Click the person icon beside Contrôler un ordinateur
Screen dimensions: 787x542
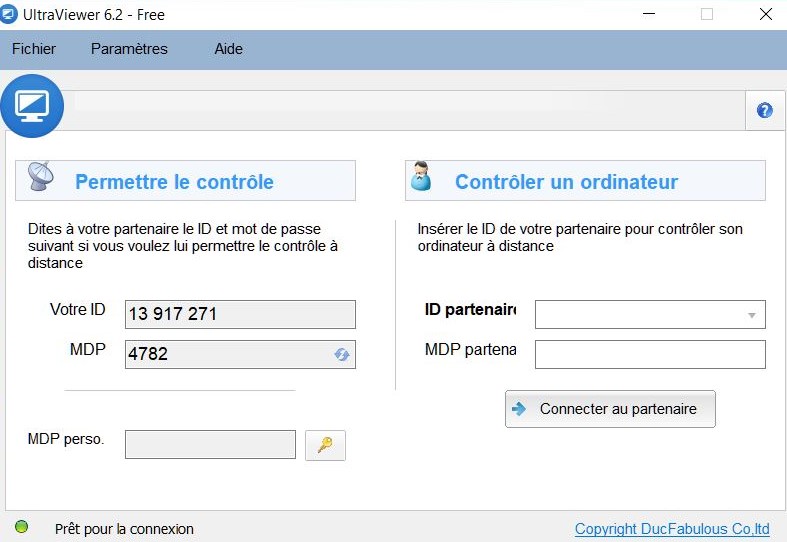coord(421,177)
